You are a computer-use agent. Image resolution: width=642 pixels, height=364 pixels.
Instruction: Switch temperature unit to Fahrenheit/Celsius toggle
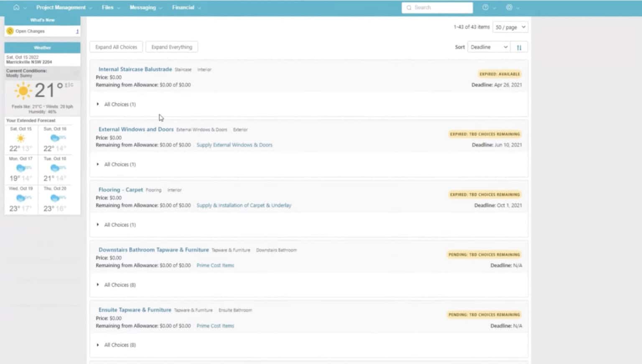[69, 85]
